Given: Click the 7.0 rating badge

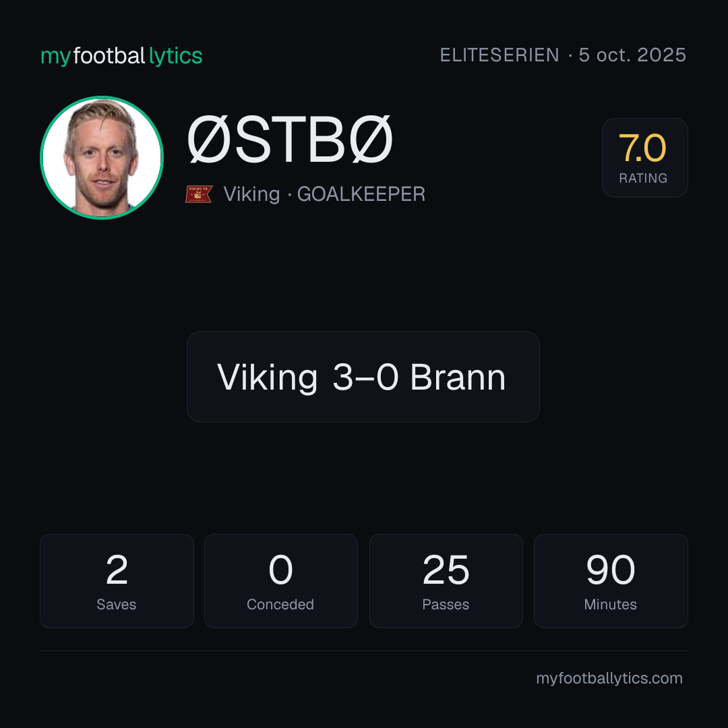Looking at the screenshot, I should click(x=644, y=157).
